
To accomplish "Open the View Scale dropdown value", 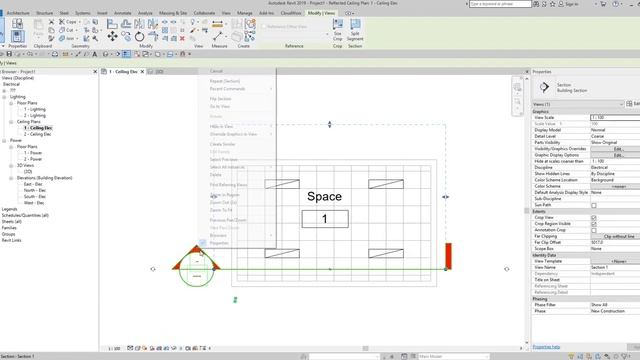I will pos(615,118).
